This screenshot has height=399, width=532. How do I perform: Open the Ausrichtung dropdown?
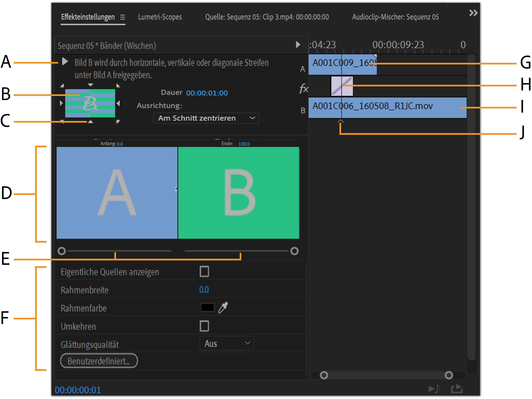point(206,118)
